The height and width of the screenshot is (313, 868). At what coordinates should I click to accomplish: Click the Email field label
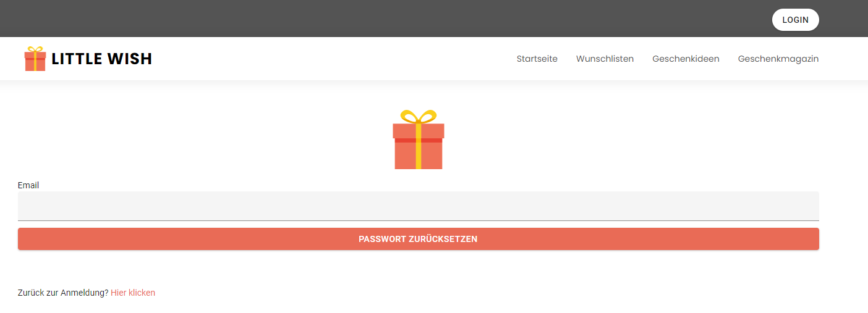pyautogui.click(x=28, y=185)
